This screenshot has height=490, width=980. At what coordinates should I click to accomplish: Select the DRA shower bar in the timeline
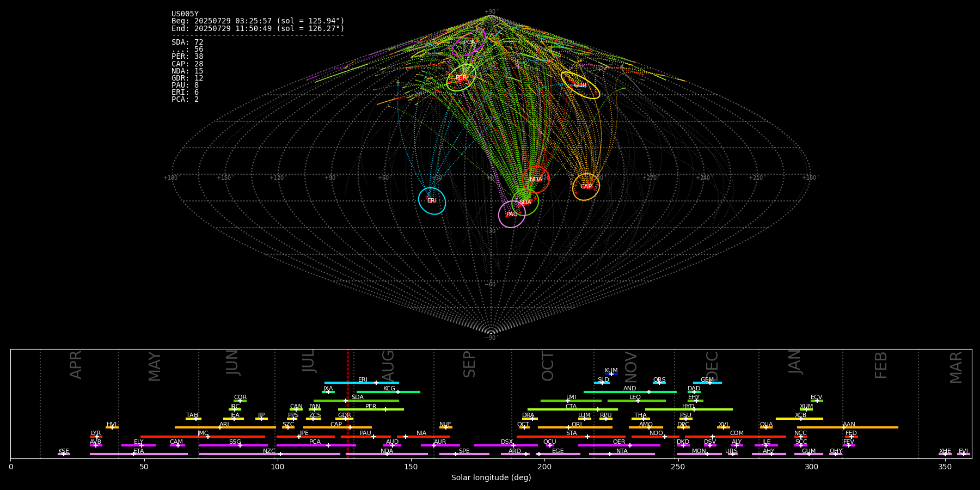coord(530,419)
